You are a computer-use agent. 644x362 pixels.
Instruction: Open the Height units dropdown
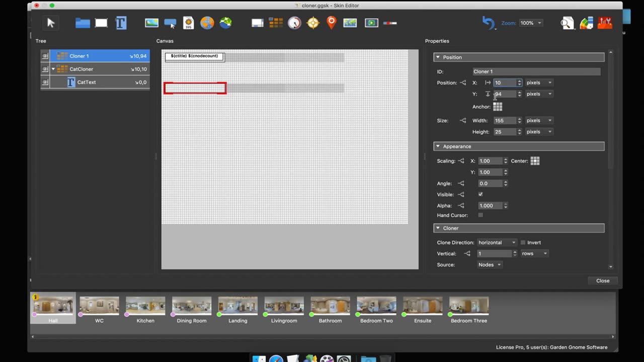[x=539, y=132]
